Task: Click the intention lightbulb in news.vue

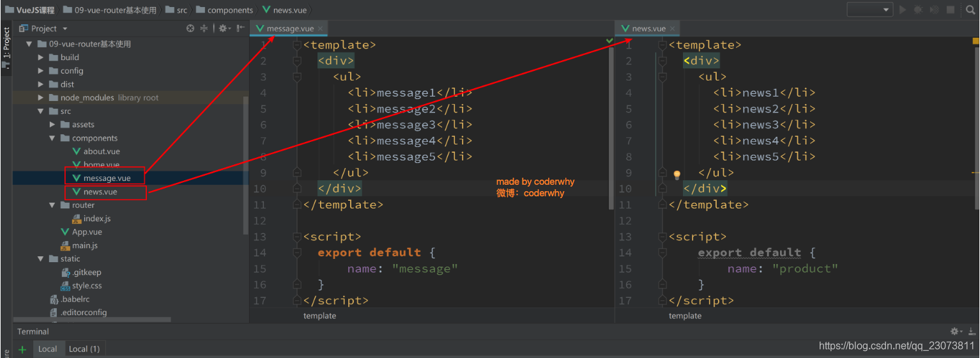Action: click(x=677, y=174)
